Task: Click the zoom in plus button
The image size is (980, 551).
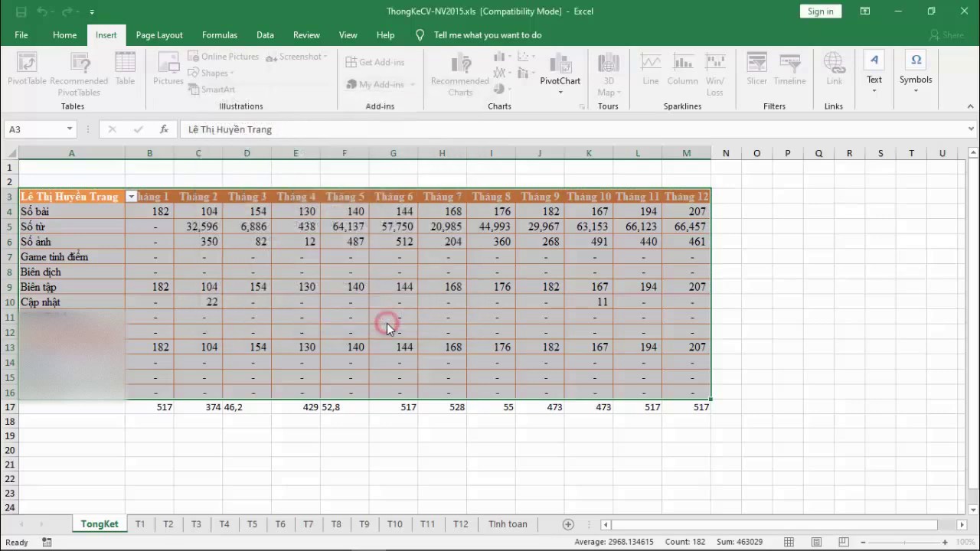Action: 945,542
